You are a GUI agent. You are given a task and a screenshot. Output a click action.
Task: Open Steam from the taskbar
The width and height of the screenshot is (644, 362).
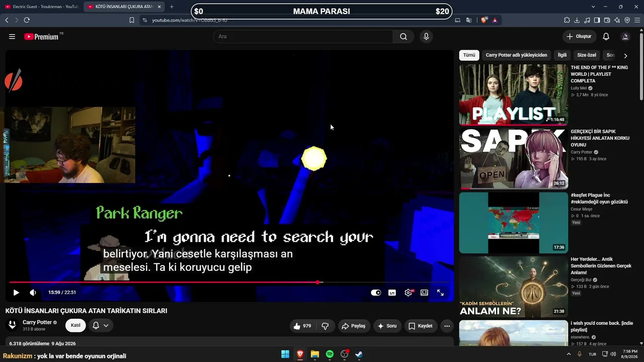pos(359,354)
